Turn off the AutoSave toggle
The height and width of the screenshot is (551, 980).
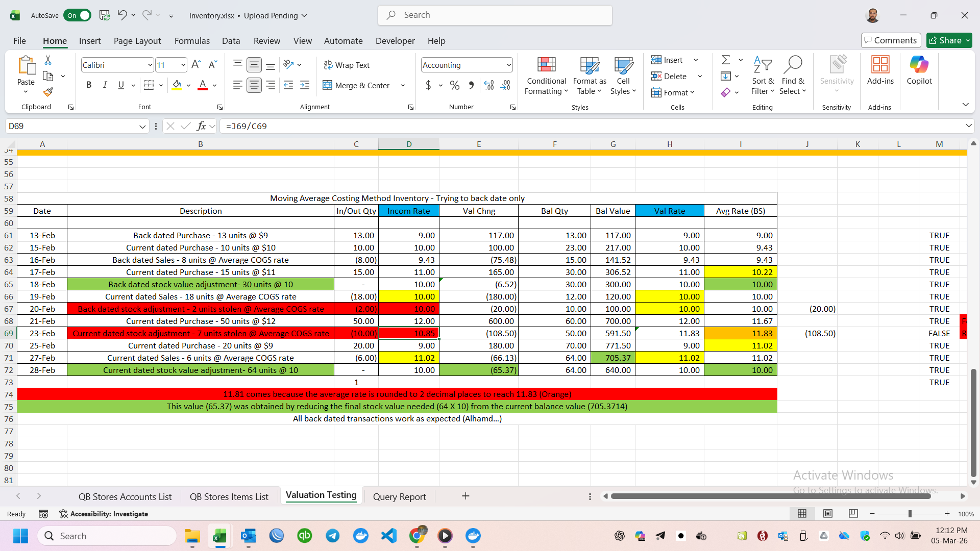77,15
